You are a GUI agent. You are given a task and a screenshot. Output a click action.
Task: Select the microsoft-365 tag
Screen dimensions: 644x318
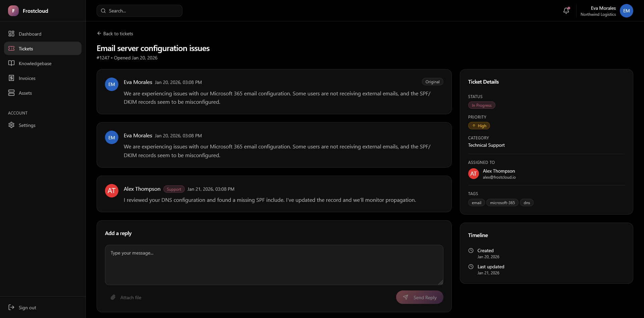502,202
